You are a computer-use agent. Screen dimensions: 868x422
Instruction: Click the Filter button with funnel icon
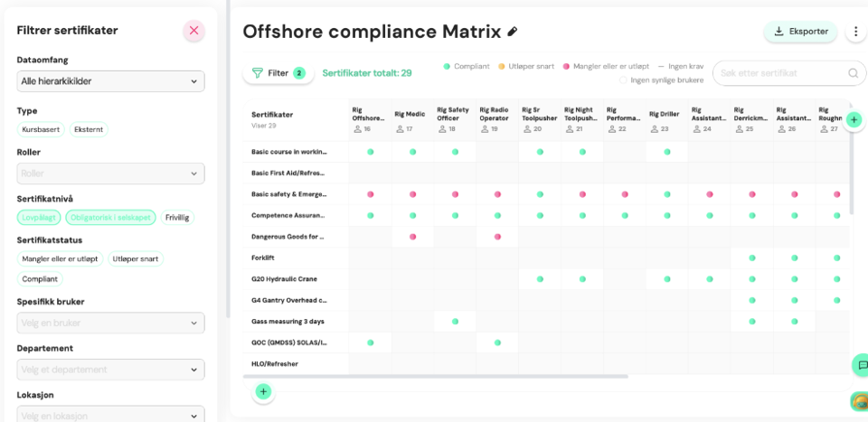pyautogui.click(x=278, y=73)
